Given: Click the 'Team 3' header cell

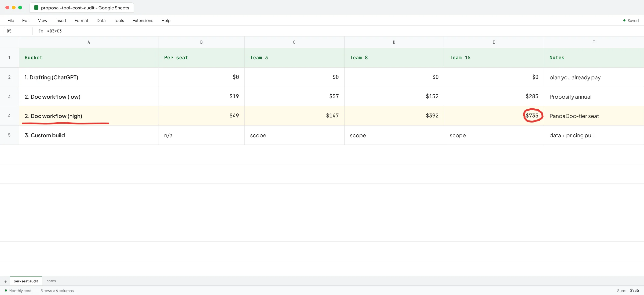Looking at the screenshot, I should [294, 58].
